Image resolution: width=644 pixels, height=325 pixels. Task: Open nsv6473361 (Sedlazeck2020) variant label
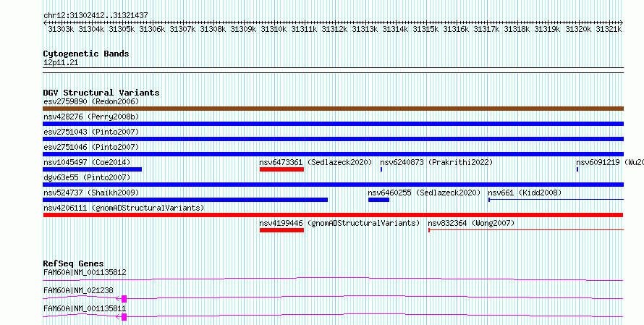click(x=315, y=162)
